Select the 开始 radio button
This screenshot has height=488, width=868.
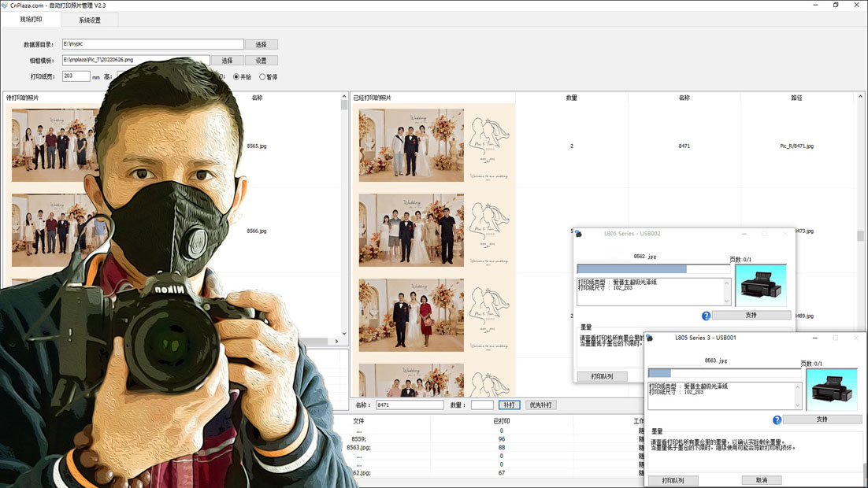(x=236, y=77)
